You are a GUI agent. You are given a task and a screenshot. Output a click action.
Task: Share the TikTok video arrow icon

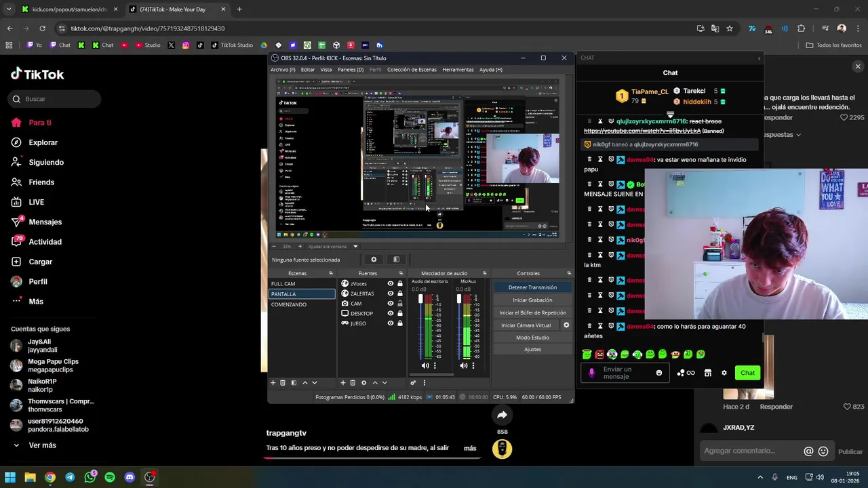click(502, 415)
